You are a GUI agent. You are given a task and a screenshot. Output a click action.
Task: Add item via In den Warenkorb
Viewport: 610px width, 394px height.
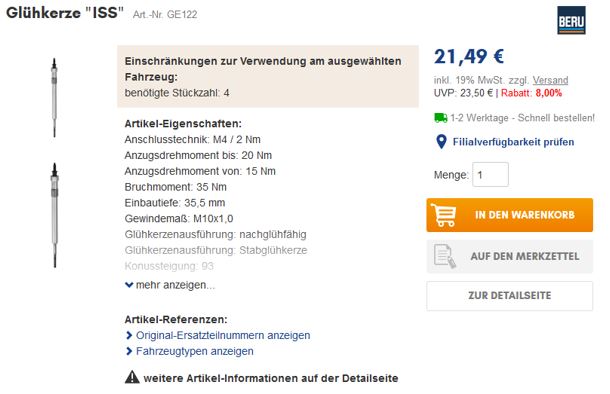[509, 215]
